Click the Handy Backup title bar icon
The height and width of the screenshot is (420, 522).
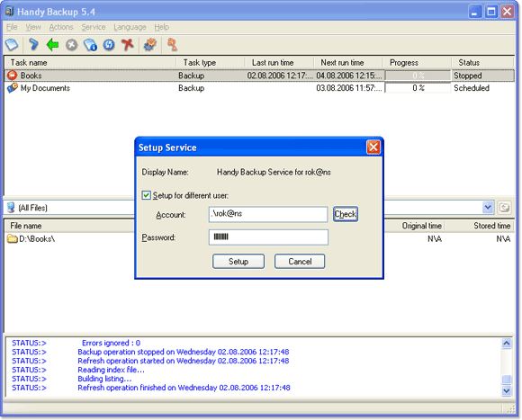pyautogui.click(x=10, y=12)
